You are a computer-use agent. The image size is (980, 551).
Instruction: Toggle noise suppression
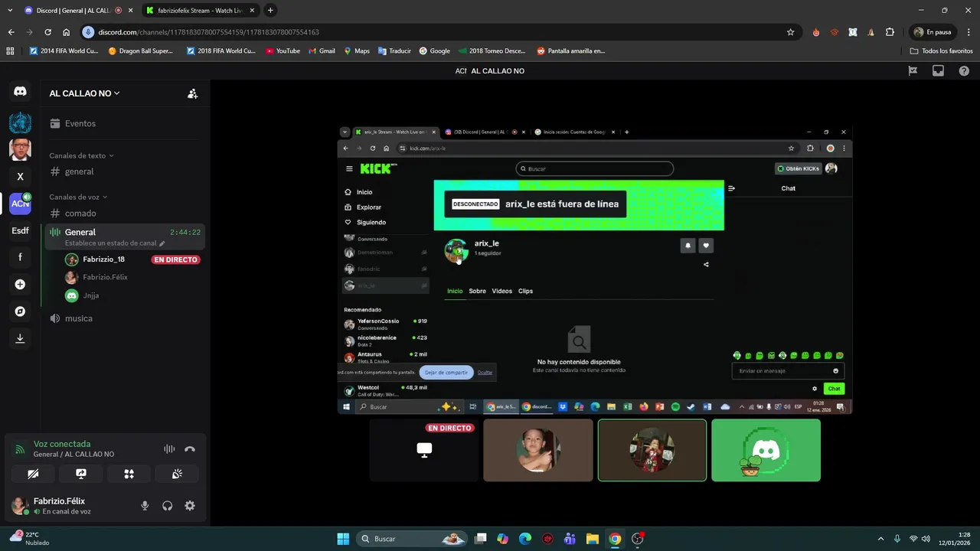coord(169,449)
